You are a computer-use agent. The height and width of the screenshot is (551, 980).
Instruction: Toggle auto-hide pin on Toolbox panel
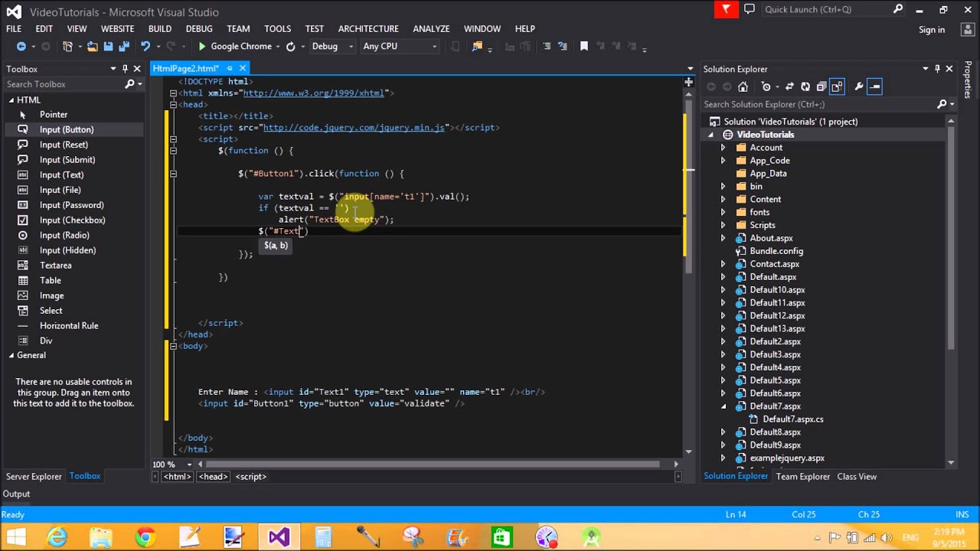(125, 69)
